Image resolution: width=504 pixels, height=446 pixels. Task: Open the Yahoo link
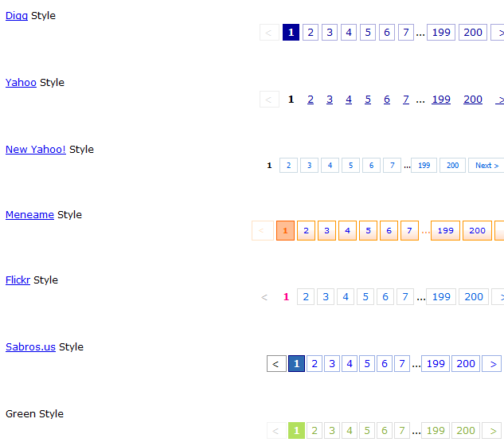tap(21, 82)
